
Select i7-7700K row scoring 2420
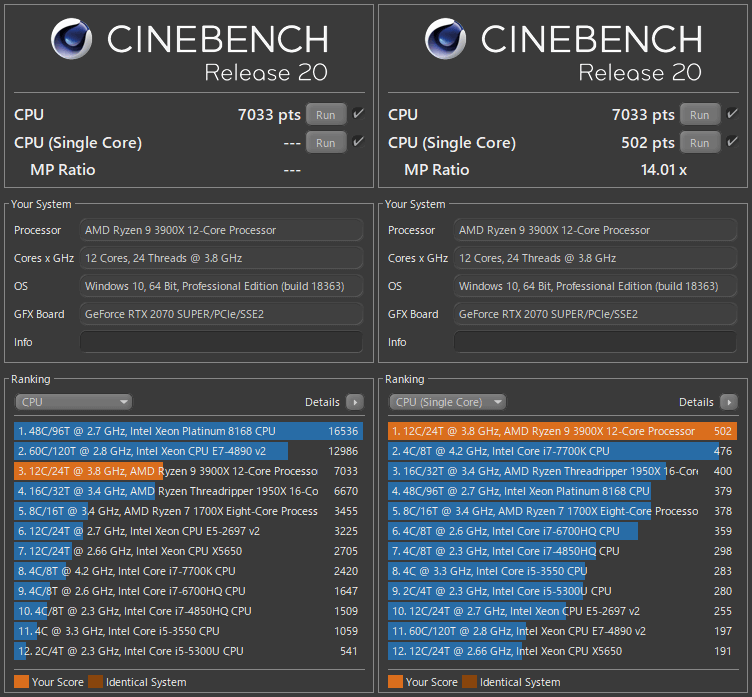pyautogui.click(x=188, y=571)
